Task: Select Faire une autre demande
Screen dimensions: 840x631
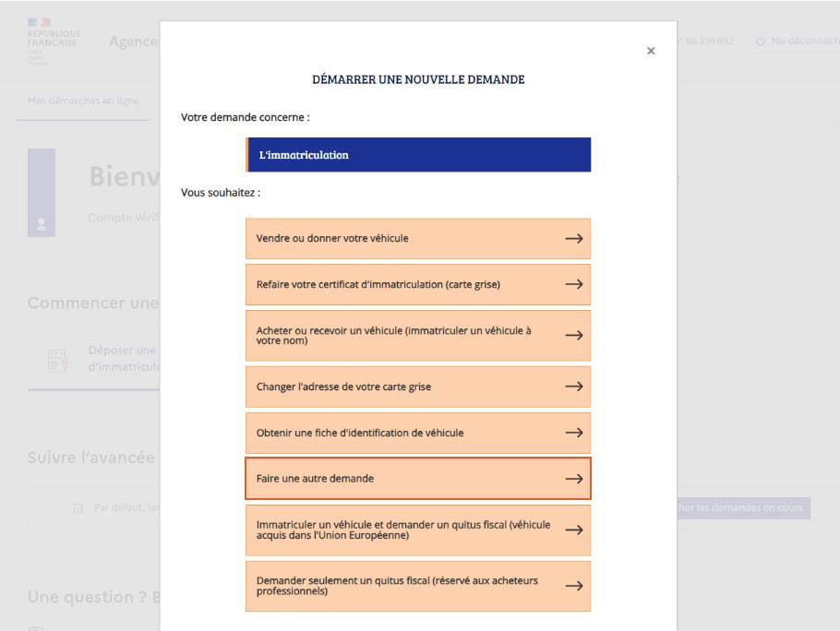Action: coord(418,479)
